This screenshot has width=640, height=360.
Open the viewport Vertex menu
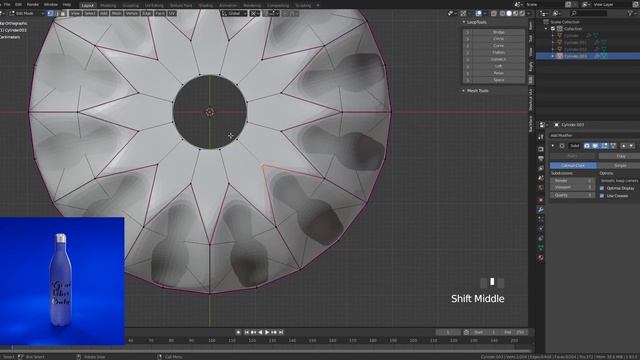point(132,13)
